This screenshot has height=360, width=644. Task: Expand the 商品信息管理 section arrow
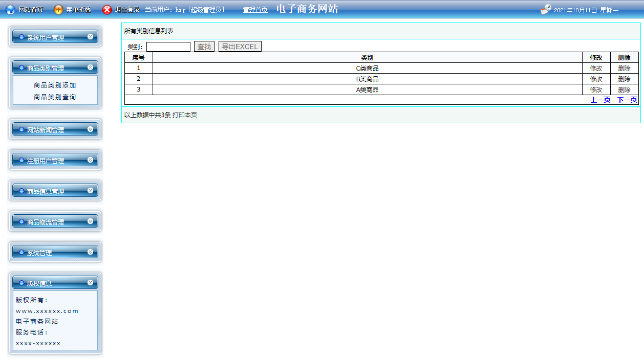(x=91, y=191)
